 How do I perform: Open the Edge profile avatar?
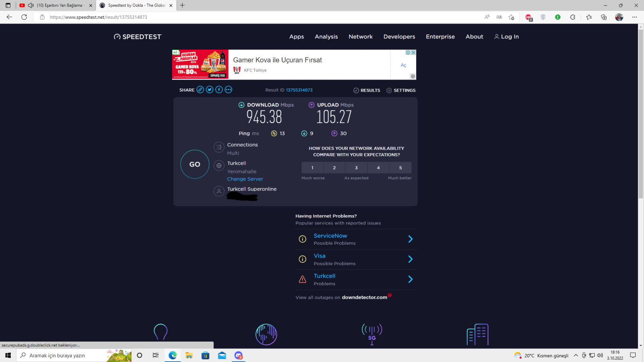pyautogui.click(x=619, y=17)
